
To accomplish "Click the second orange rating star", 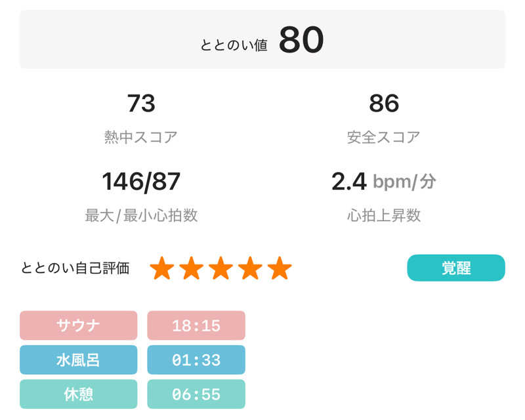I will pyautogui.click(x=192, y=268).
